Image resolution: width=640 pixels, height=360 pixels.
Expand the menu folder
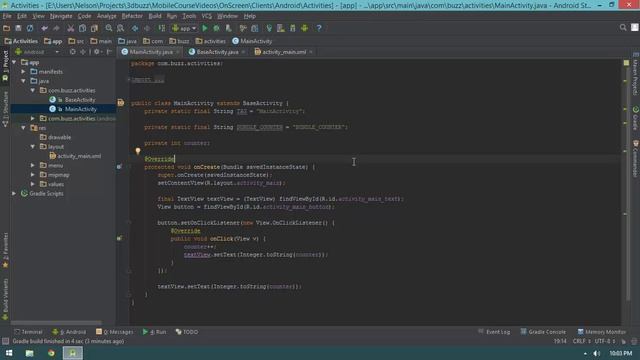pyautogui.click(x=33, y=165)
